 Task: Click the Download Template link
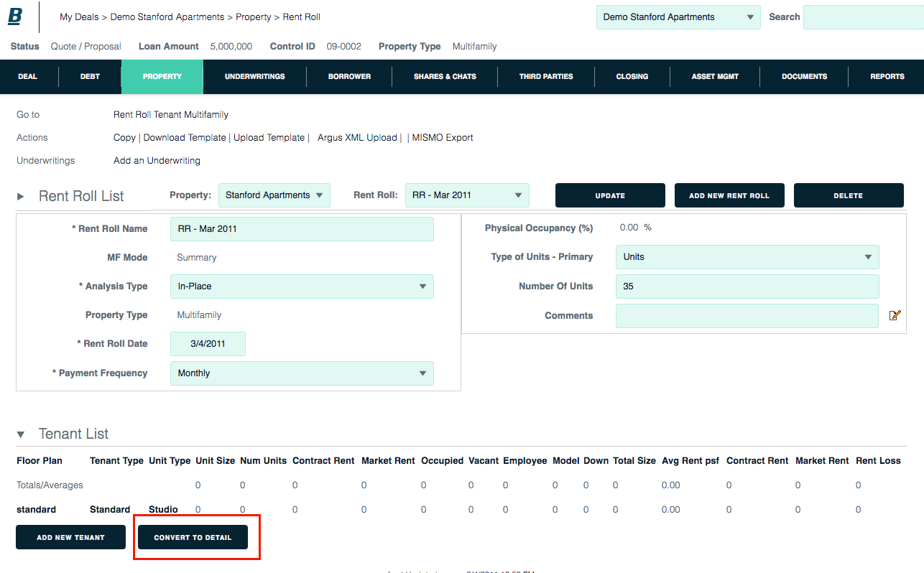pyautogui.click(x=185, y=137)
